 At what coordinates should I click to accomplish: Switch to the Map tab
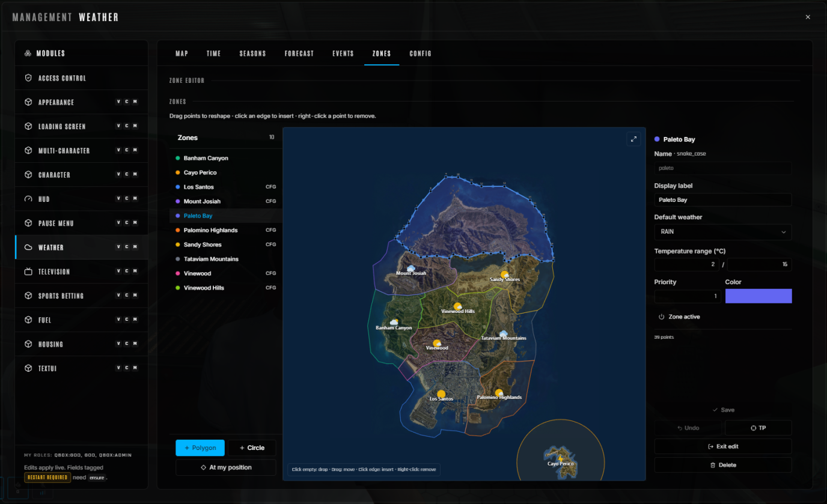pyautogui.click(x=182, y=53)
